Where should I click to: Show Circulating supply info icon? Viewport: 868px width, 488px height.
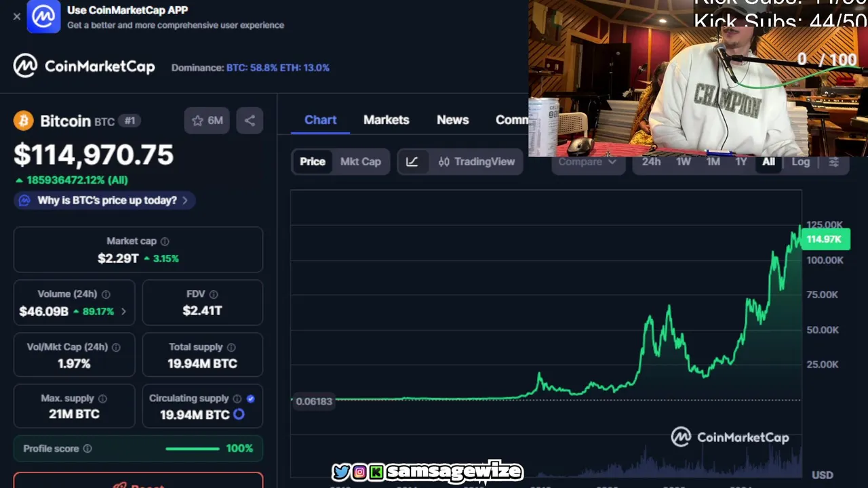pyautogui.click(x=237, y=399)
